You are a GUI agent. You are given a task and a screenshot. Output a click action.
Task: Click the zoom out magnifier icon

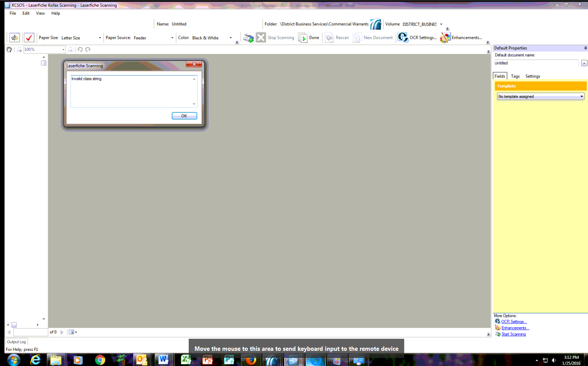coord(70,50)
